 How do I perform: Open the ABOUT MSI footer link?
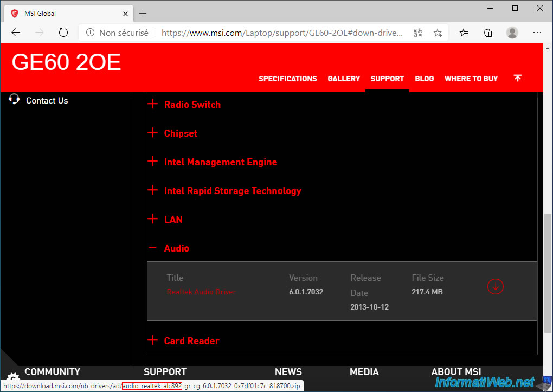pyautogui.click(x=456, y=372)
